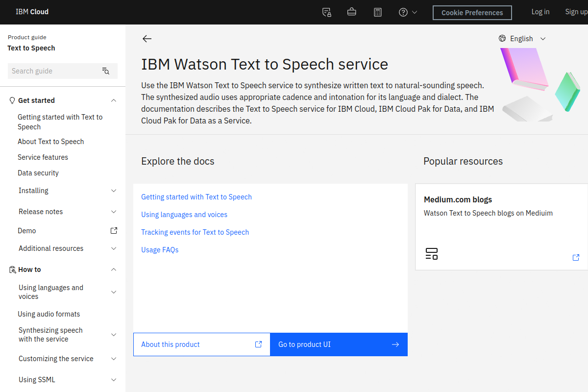Image resolution: width=588 pixels, height=392 pixels.
Task: Click Cookie Preferences button
Action: click(x=472, y=13)
